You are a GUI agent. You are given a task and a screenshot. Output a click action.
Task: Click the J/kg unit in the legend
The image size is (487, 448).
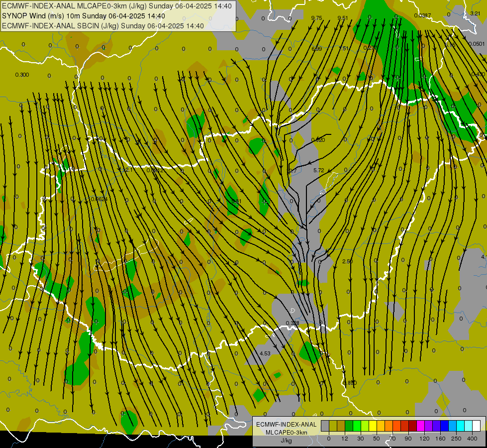tap(287, 441)
